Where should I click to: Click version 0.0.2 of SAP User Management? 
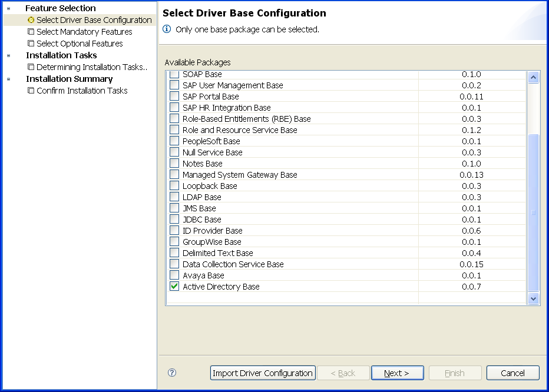tap(471, 85)
